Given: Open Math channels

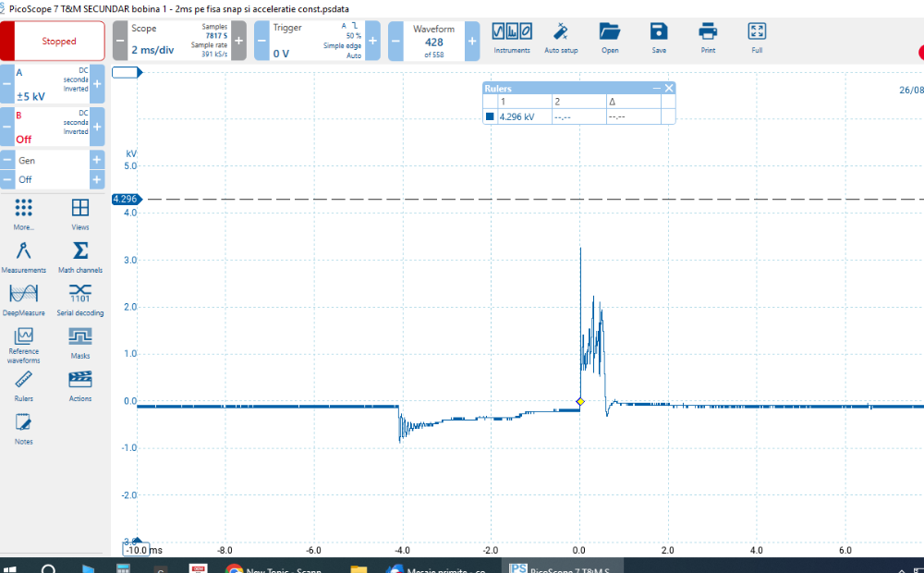Looking at the screenshot, I should pos(80,256).
